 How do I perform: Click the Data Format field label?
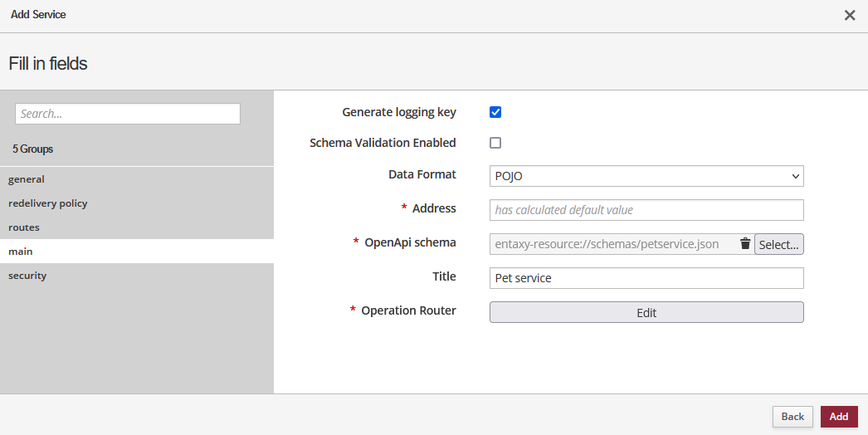pyautogui.click(x=422, y=175)
